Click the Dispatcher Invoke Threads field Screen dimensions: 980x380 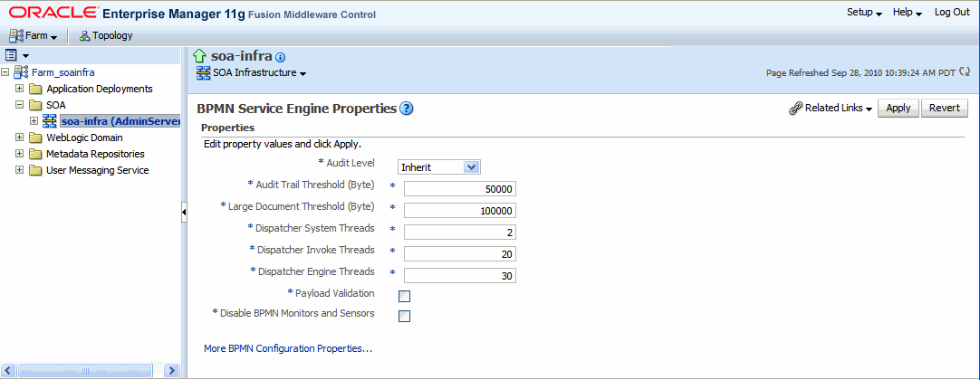[459, 254]
